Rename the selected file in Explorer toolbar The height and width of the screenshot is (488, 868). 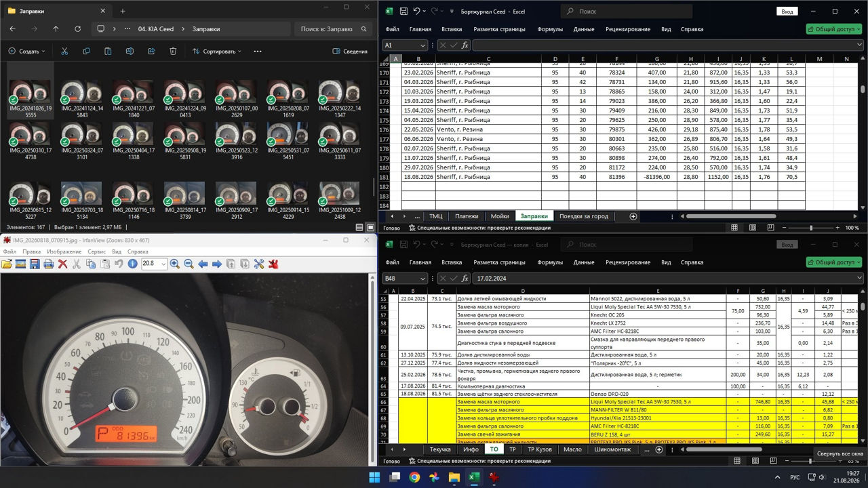130,51
